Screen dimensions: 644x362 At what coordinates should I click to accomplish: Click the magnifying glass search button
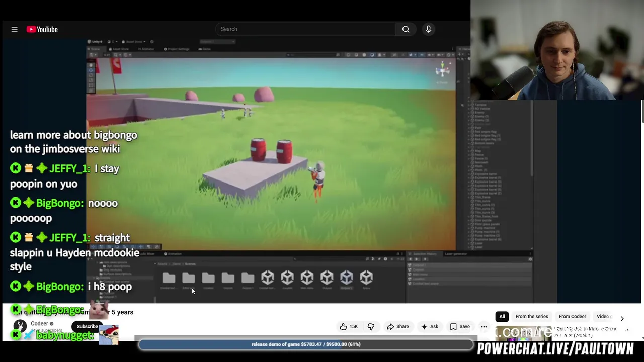pyautogui.click(x=406, y=29)
